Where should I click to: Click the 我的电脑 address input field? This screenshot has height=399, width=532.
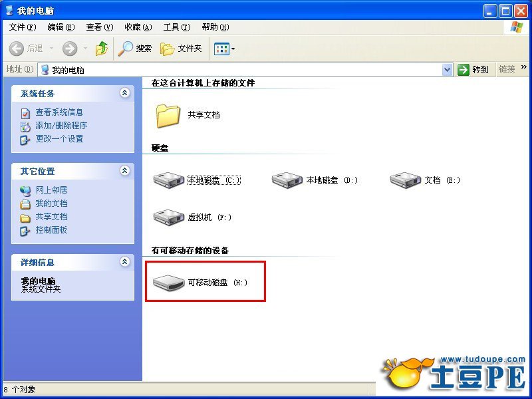coord(240,70)
